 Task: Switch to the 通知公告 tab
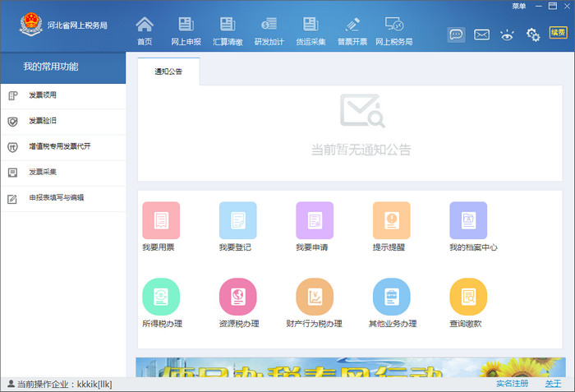pyautogui.click(x=168, y=71)
